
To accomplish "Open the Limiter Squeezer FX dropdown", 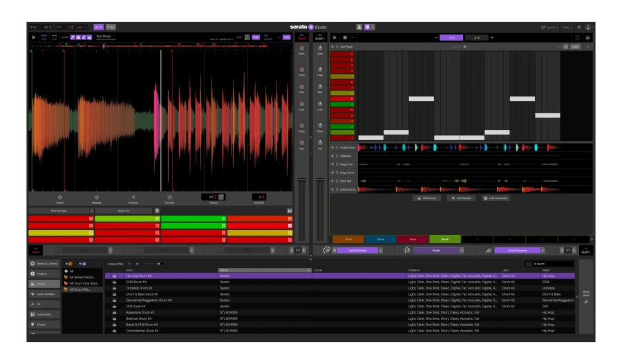I will pos(543,250).
